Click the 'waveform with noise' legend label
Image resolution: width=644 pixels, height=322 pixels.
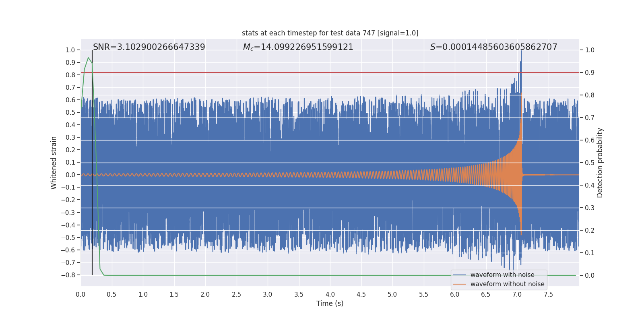point(502,275)
